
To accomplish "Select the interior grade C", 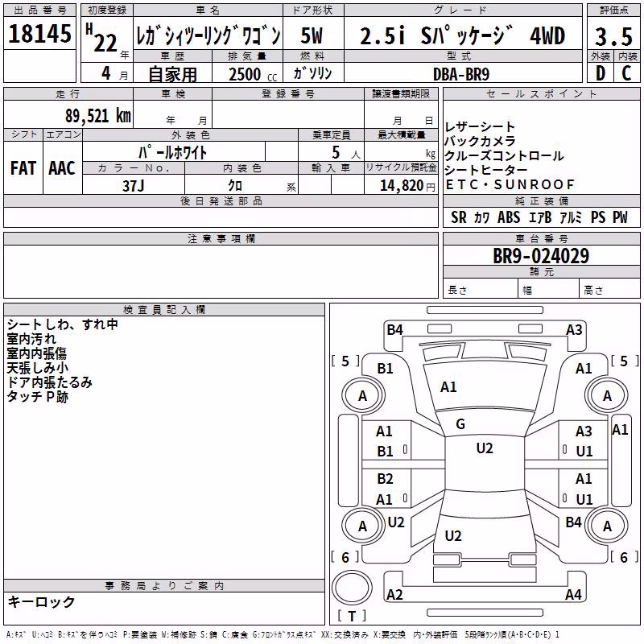I will [626, 73].
